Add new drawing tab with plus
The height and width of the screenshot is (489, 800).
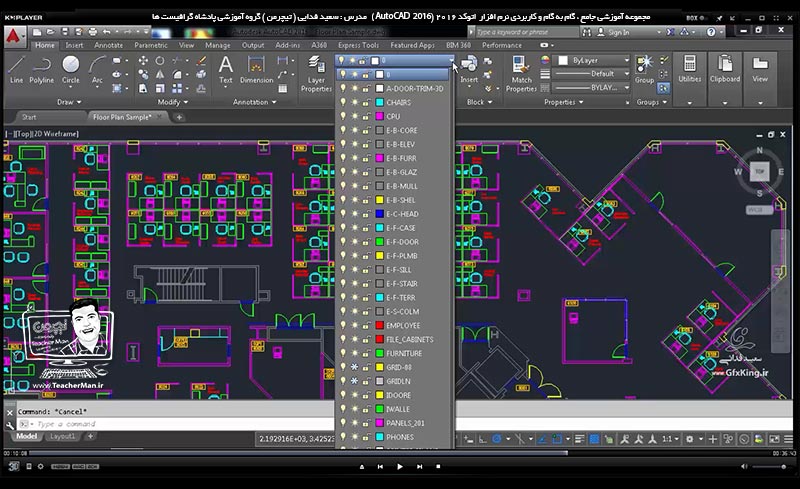pyautogui.click(x=179, y=117)
